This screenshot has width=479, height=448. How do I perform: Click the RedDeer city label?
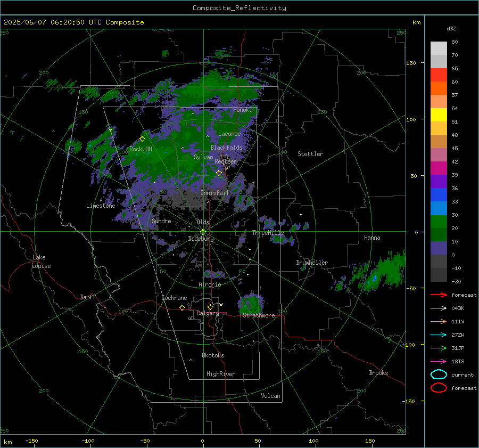[226, 161]
